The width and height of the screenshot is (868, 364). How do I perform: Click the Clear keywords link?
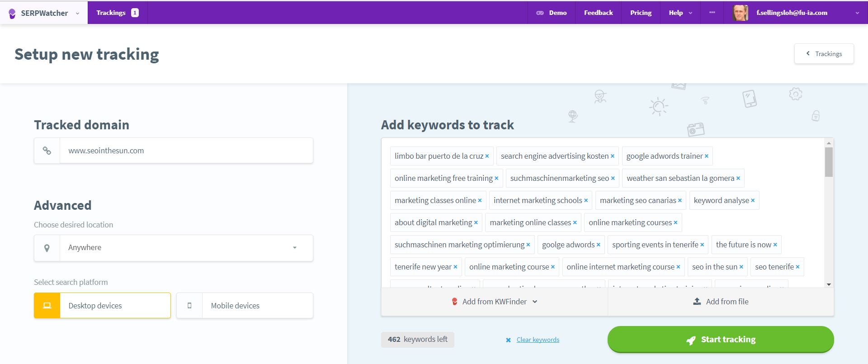538,340
